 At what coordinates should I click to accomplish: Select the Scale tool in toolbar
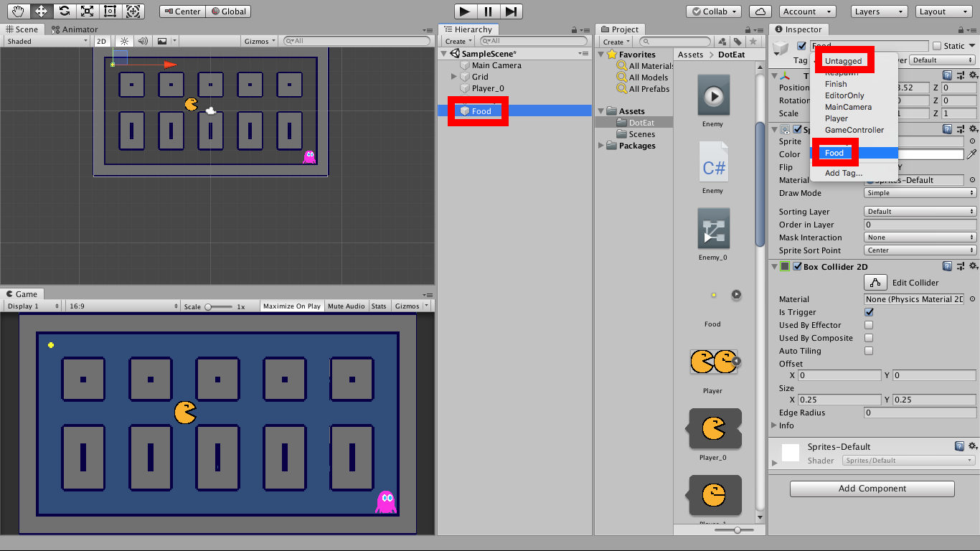tap(87, 11)
